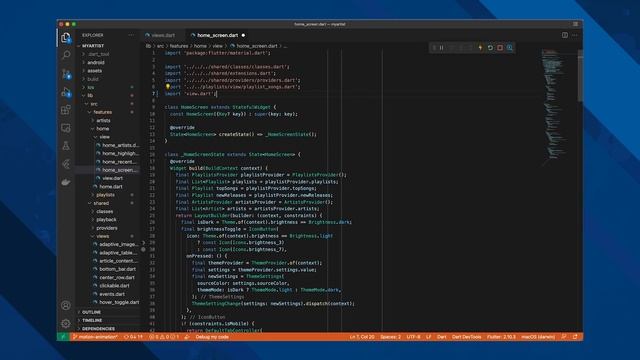Open the Docker whale view

[66, 182]
